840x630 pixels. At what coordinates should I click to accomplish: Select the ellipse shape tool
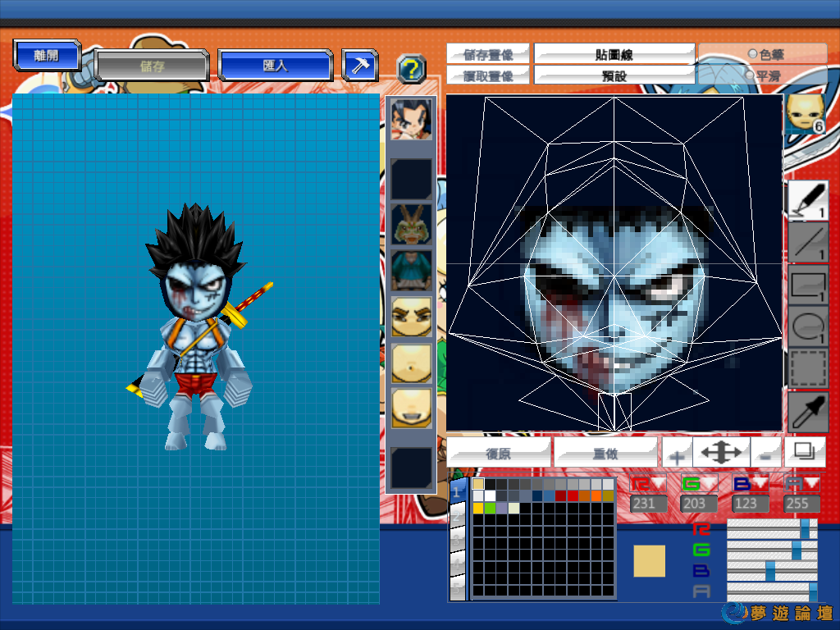(x=808, y=326)
